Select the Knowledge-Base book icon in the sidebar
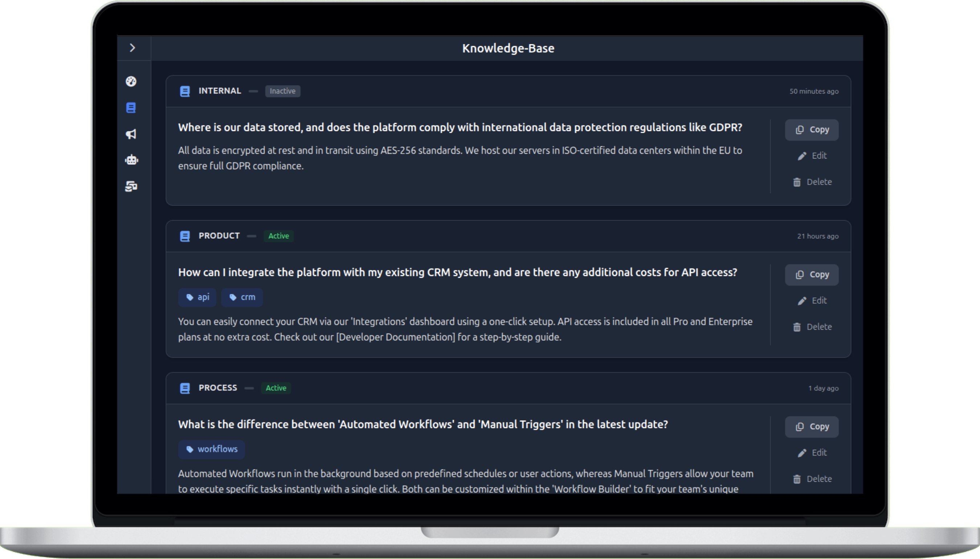 click(x=131, y=108)
